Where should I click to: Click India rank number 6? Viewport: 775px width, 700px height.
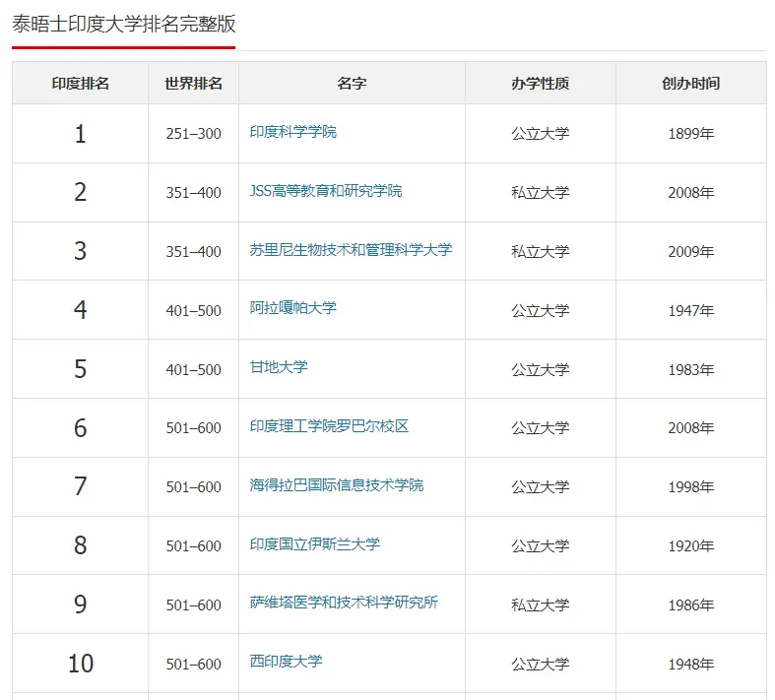[80, 428]
